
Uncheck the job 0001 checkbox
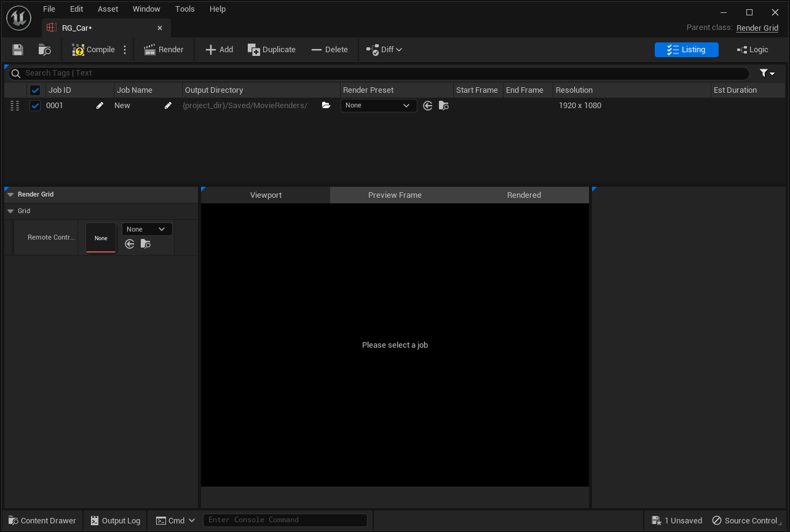(x=35, y=105)
